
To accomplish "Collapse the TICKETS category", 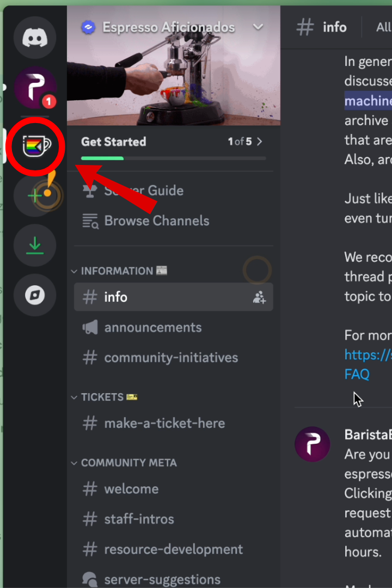I will coord(105,397).
